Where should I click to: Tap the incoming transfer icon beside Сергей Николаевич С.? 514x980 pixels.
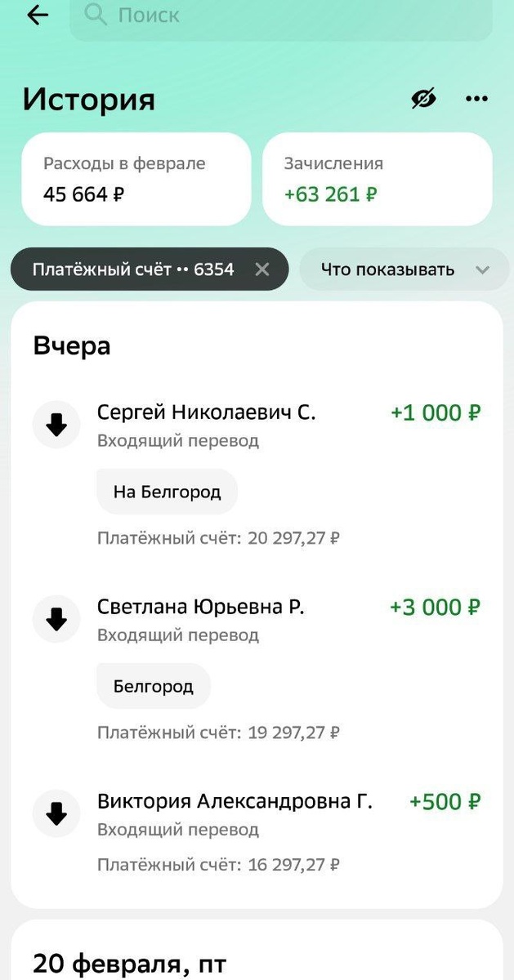(56, 425)
